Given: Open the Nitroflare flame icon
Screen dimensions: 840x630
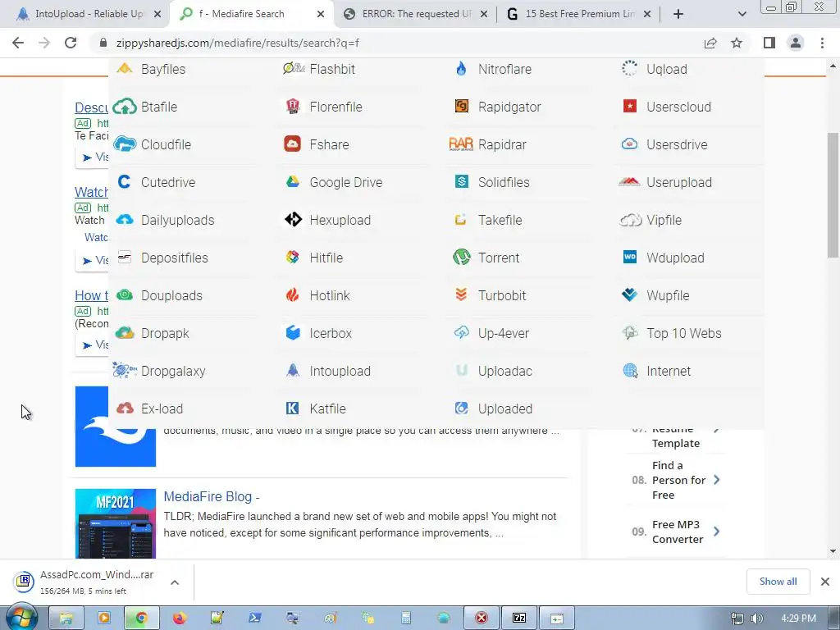Looking at the screenshot, I should click(461, 69).
